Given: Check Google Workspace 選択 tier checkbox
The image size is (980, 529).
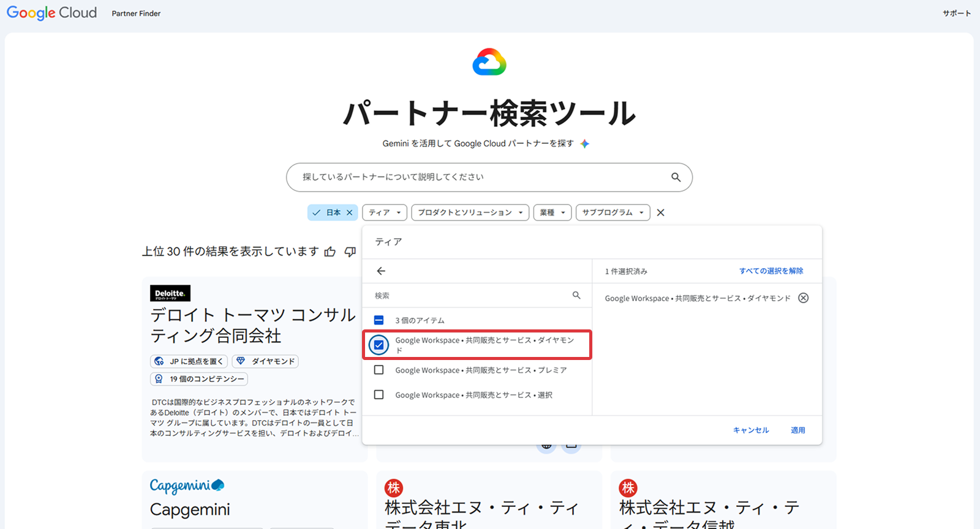Looking at the screenshot, I should click(379, 395).
